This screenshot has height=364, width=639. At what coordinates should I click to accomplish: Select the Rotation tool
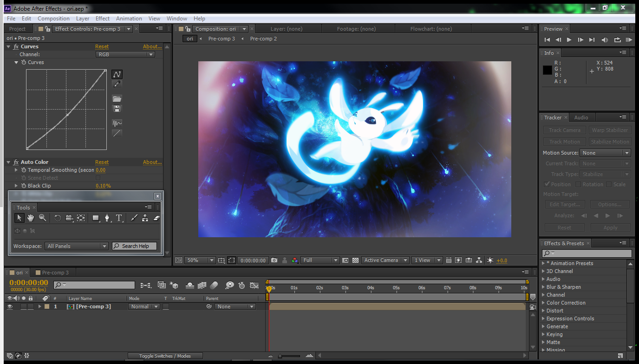[x=58, y=218]
